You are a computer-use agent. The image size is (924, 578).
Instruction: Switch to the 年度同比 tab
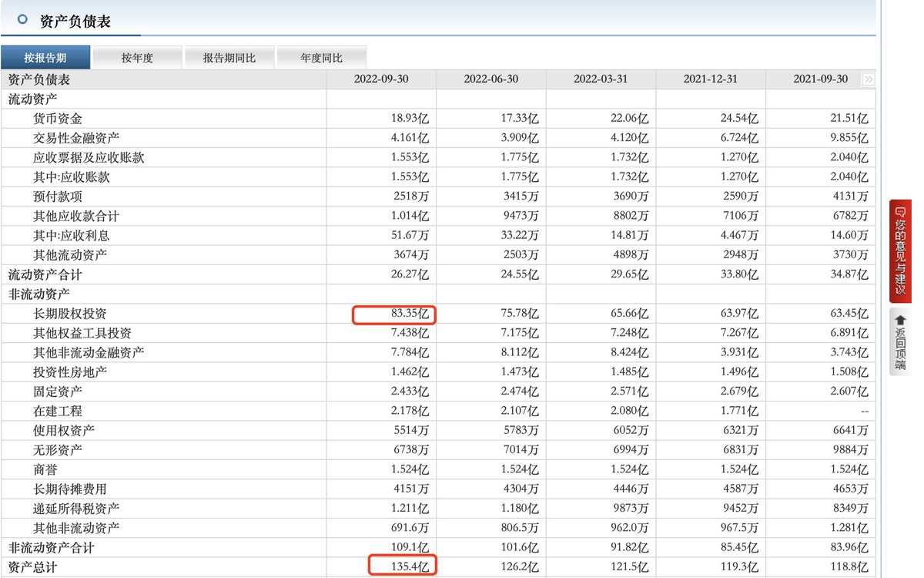321,58
